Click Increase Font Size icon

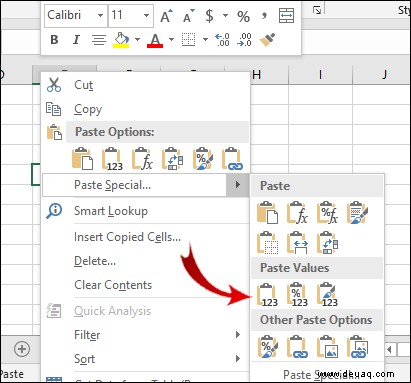[166, 16]
